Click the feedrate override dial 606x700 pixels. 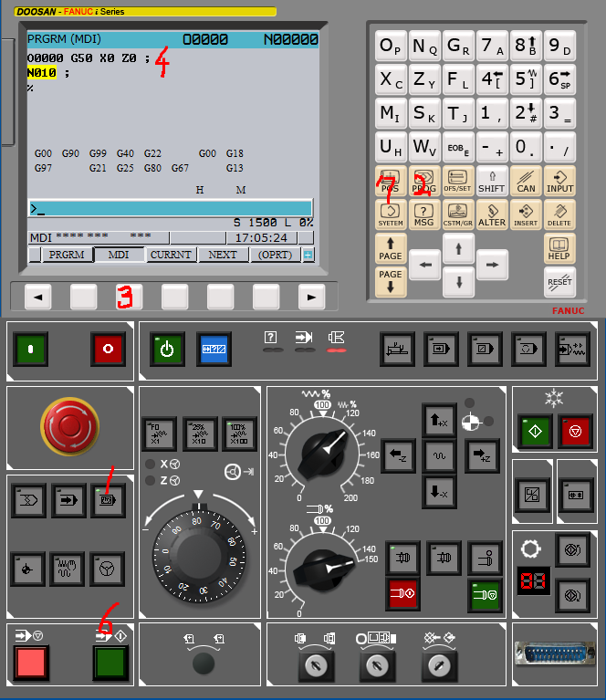pos(324,453)
